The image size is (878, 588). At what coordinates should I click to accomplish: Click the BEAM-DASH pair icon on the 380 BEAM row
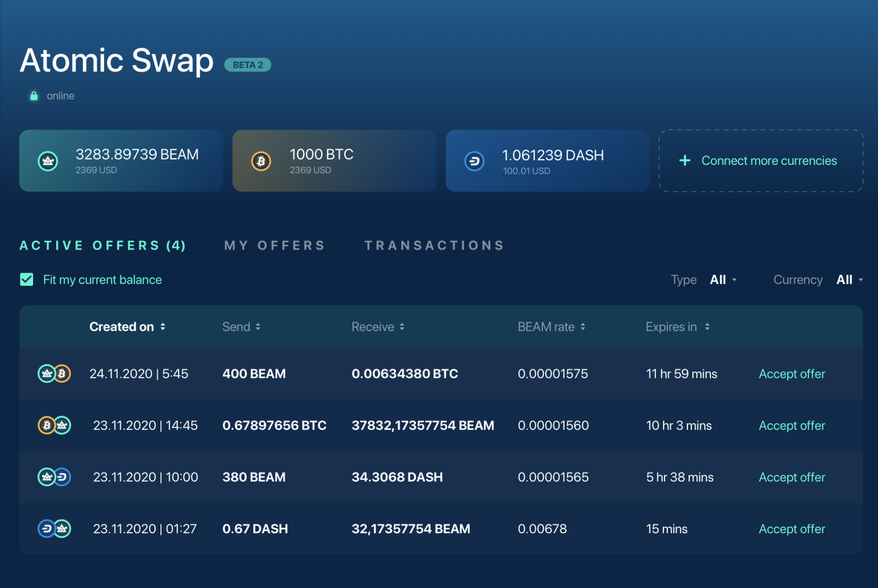(x=54, y=477)
